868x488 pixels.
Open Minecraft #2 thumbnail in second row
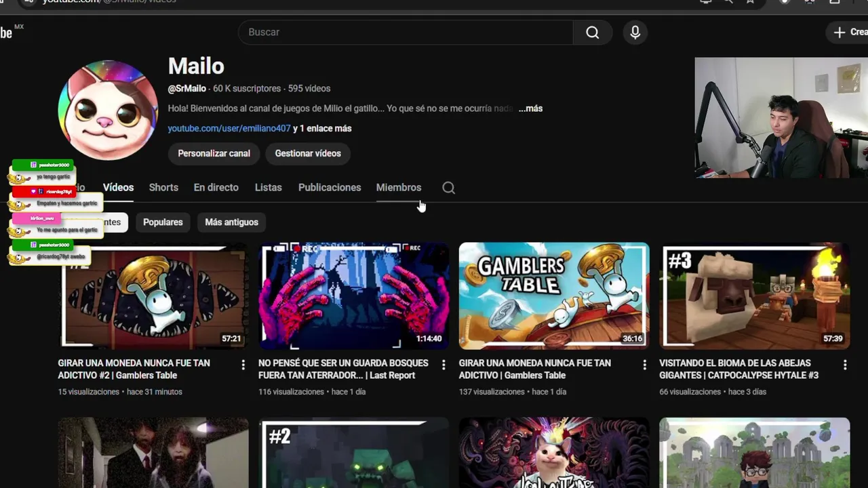coord(353,453)
